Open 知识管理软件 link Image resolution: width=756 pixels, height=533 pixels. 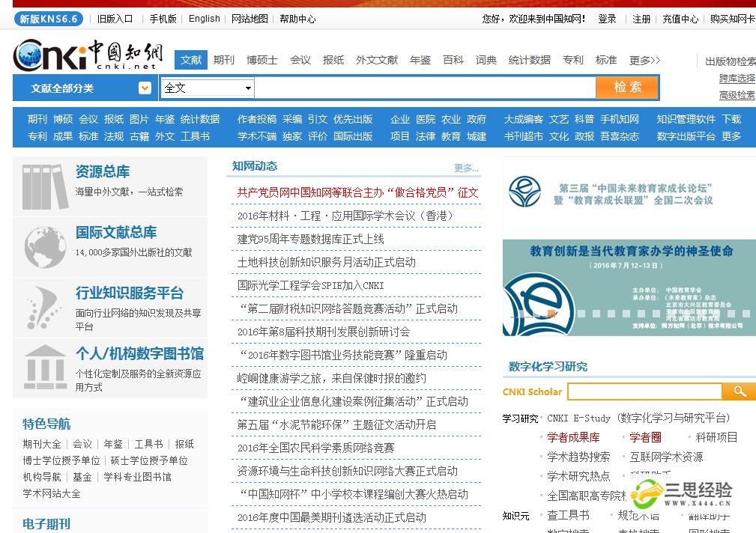pos(686,119)
